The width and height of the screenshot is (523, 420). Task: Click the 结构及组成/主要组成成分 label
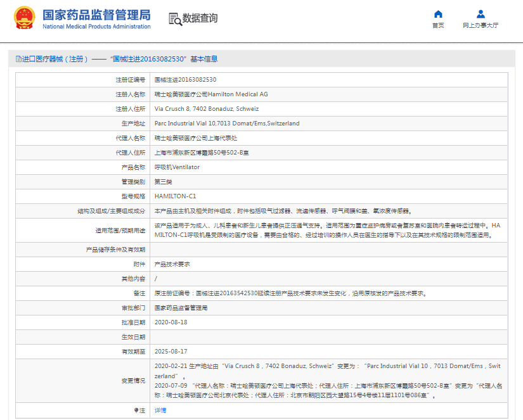pos(112,211)
